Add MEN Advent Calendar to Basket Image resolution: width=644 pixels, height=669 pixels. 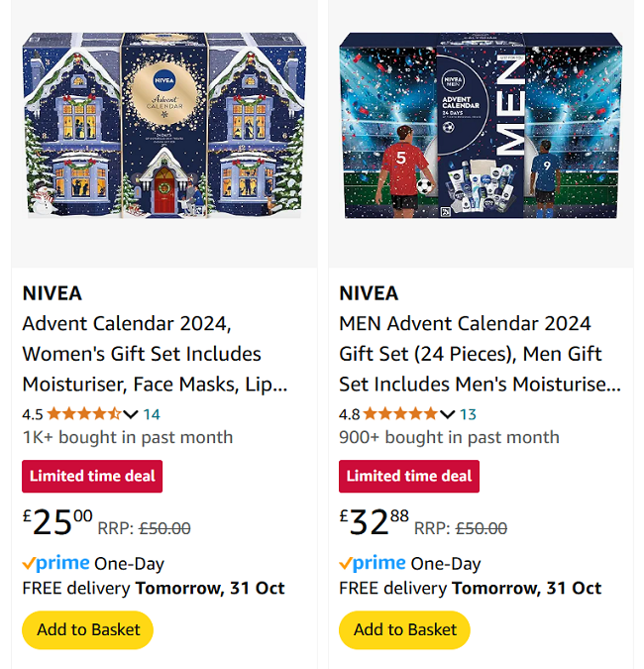point(405,629)
